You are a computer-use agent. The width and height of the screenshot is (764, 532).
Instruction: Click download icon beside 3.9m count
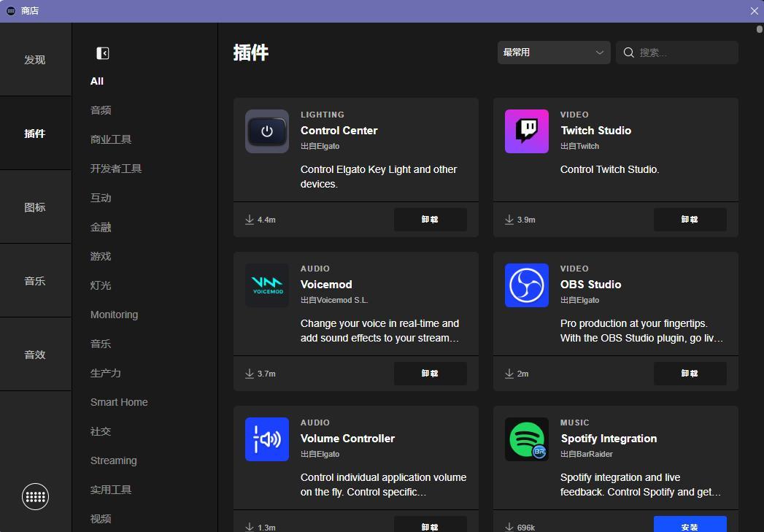click(509, 220)
